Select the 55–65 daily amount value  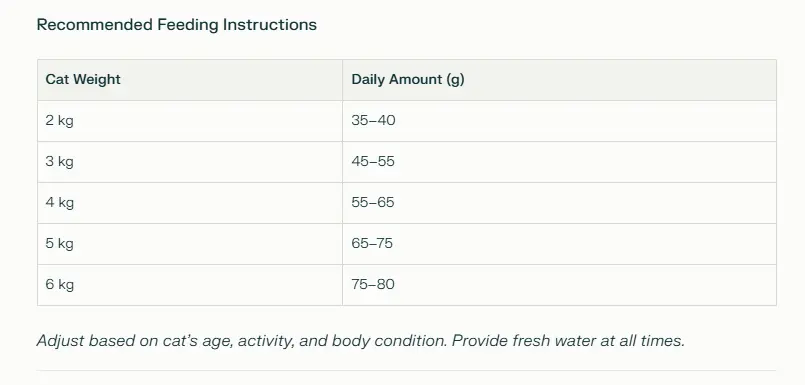(373, 202)
